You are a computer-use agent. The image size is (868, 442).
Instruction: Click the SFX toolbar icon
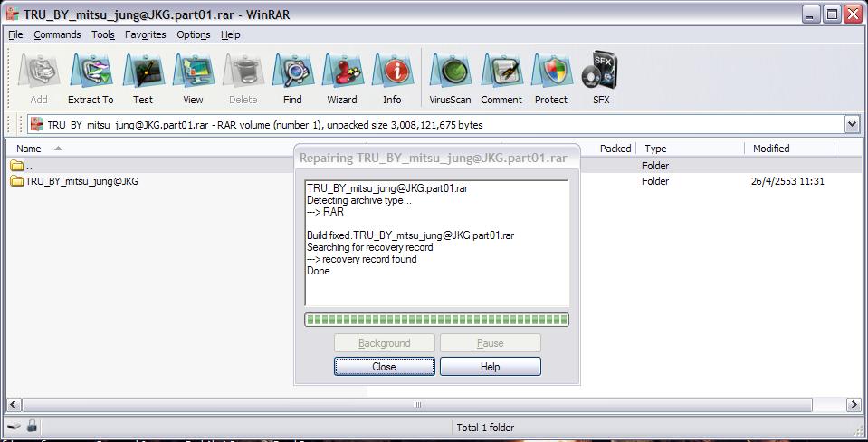[x=600, y=71]
